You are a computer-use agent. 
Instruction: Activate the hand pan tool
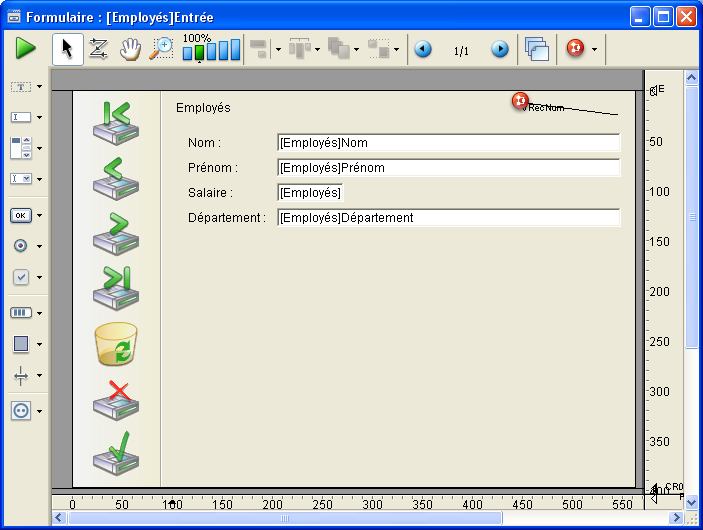[x=129, y=48]
